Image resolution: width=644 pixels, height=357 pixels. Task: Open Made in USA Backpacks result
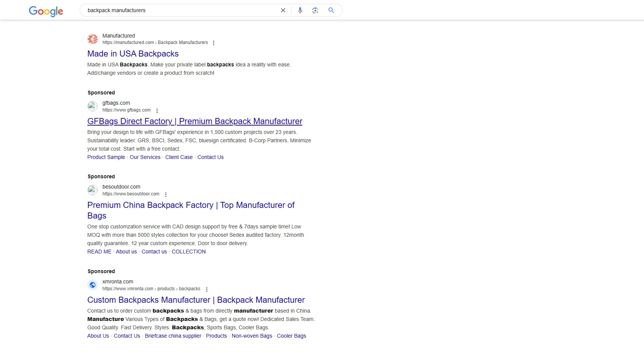click(x=133, y=54)
